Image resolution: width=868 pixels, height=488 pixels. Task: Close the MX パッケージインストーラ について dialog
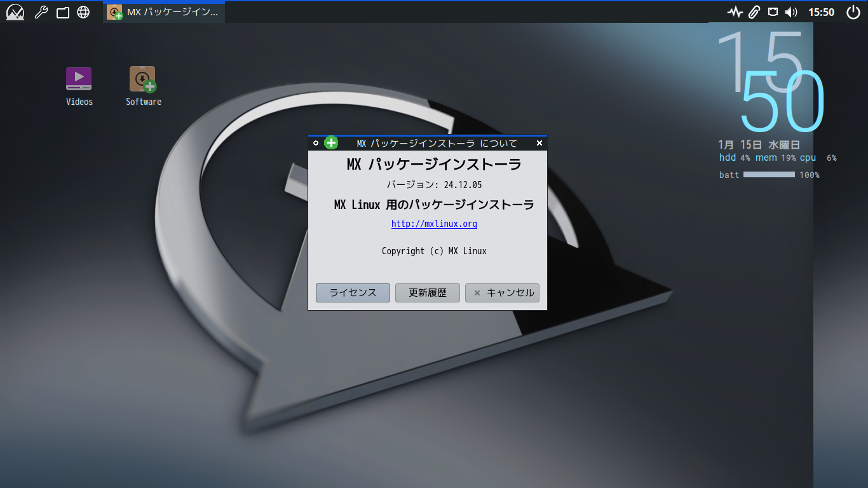tap(539, 143)
